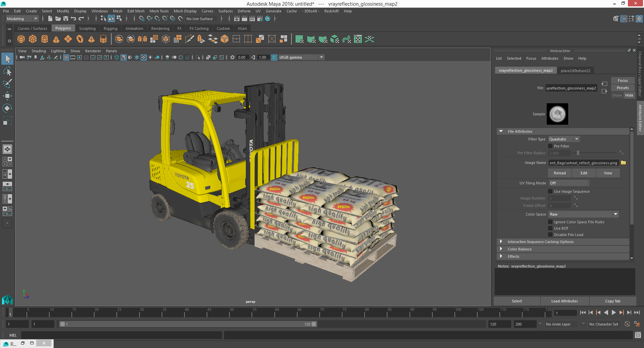The height and width of the screenshot is (348, 644).
Task: Click the View image button
Action: pyautogui.click(x=608, y=173)
